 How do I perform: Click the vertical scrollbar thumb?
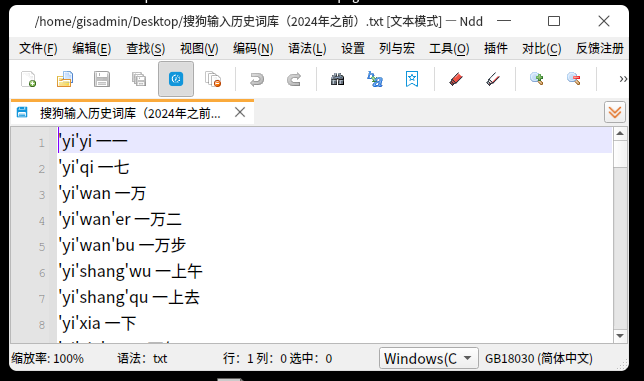620,154
